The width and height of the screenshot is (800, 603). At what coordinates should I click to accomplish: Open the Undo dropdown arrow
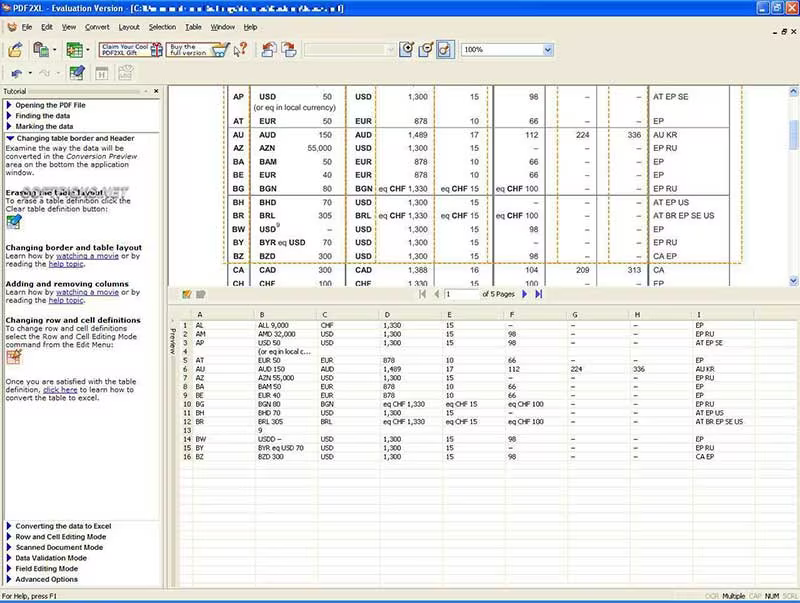coord(30,73)
